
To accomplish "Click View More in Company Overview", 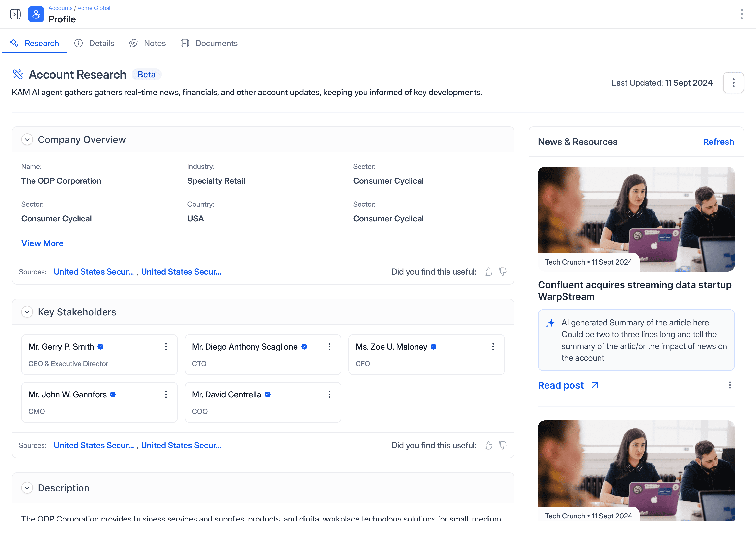I will (43, 243).
